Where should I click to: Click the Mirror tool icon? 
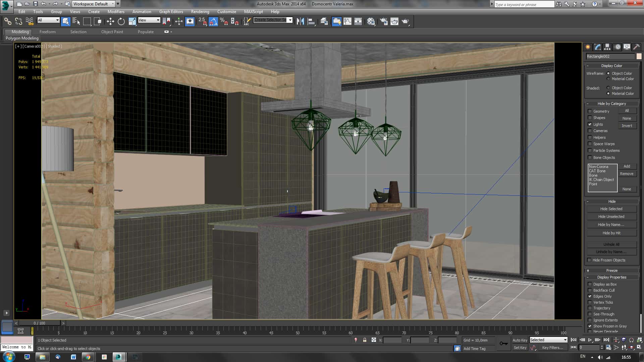[x=300, y=21]
